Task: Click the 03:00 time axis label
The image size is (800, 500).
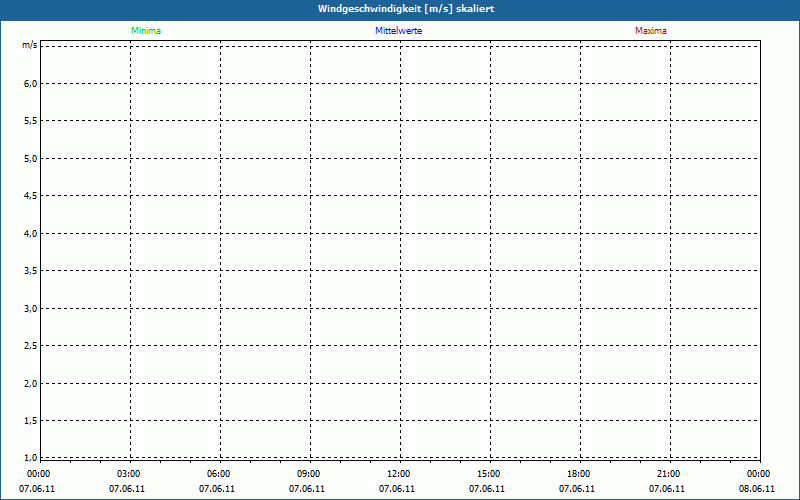Action: coord(129,474)
